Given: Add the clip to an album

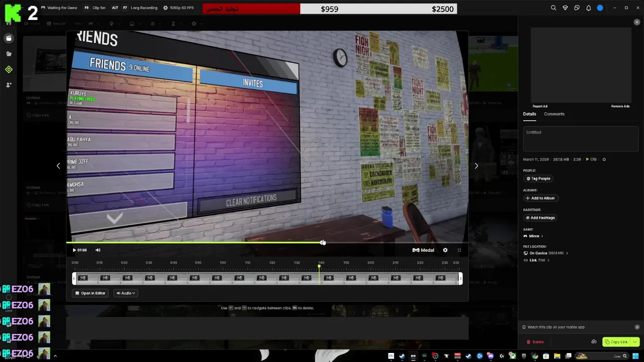Looking at the screenshot, I should pyautogui.click(x=540, y=198).
